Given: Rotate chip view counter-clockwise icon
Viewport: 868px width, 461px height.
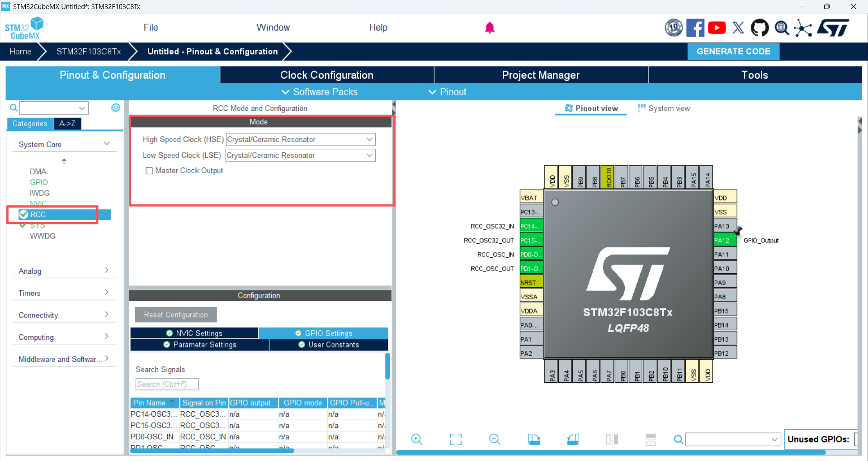Looking at the screenshot, I should point(573,439).
